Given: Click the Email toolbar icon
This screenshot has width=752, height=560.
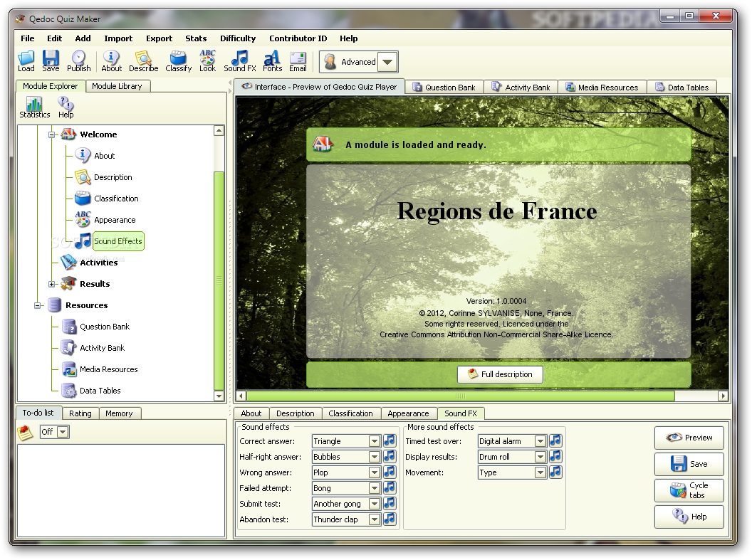Looking at the screenshot, I should (298, 61).
